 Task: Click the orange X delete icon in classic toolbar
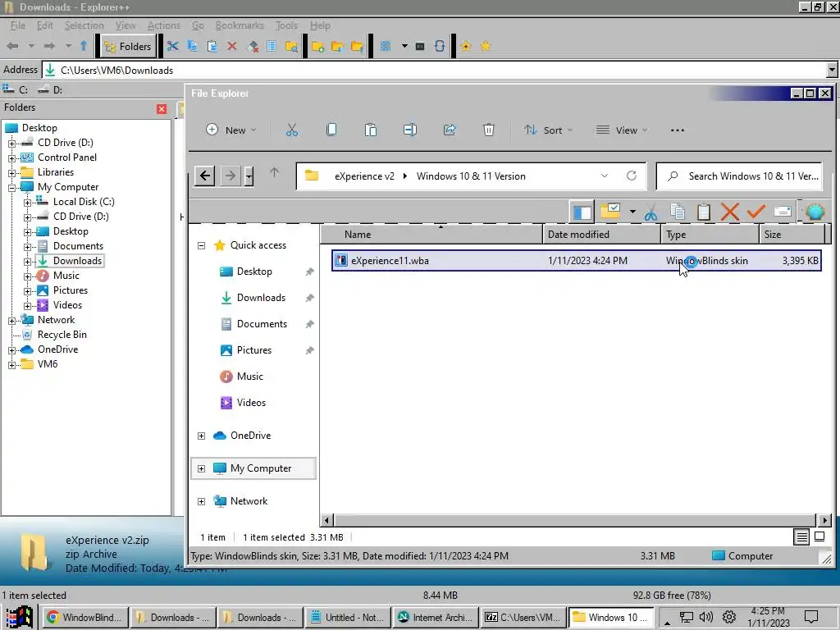tap(729, 212)
